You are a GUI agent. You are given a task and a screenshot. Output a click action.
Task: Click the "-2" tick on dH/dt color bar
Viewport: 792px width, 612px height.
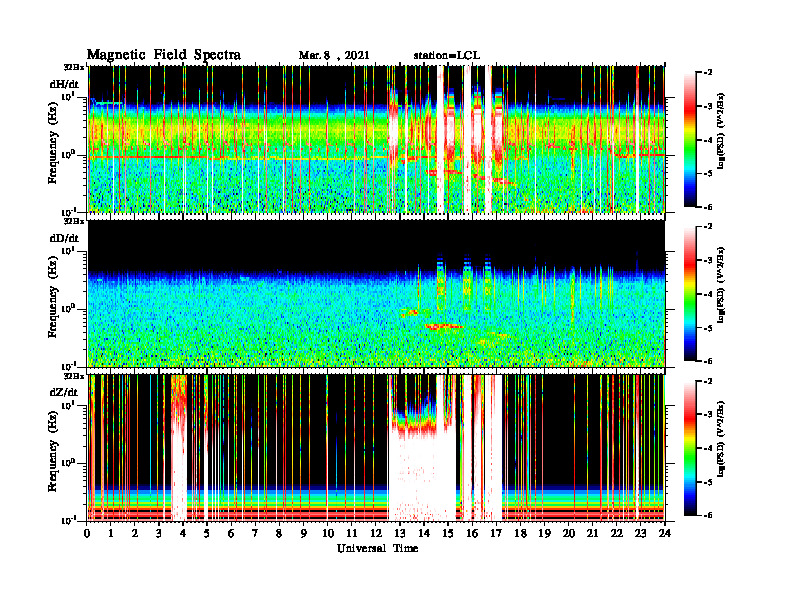tap(707, 73)
